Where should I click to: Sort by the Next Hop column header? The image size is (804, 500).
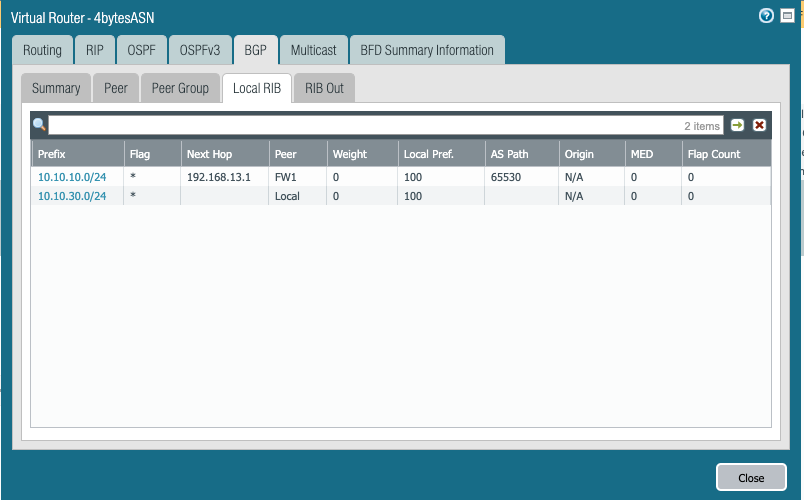pyautogui.click(x=208, y=154)
